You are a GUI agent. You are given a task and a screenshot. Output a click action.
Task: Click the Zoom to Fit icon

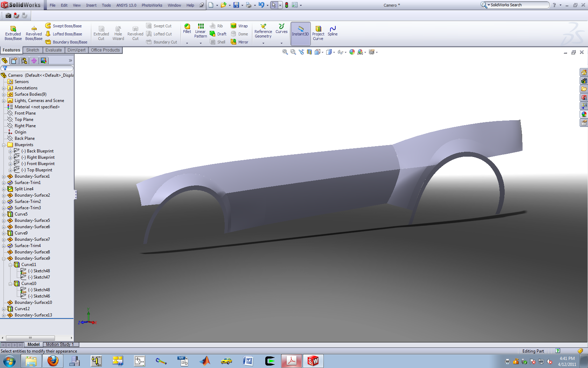(285, 52)
